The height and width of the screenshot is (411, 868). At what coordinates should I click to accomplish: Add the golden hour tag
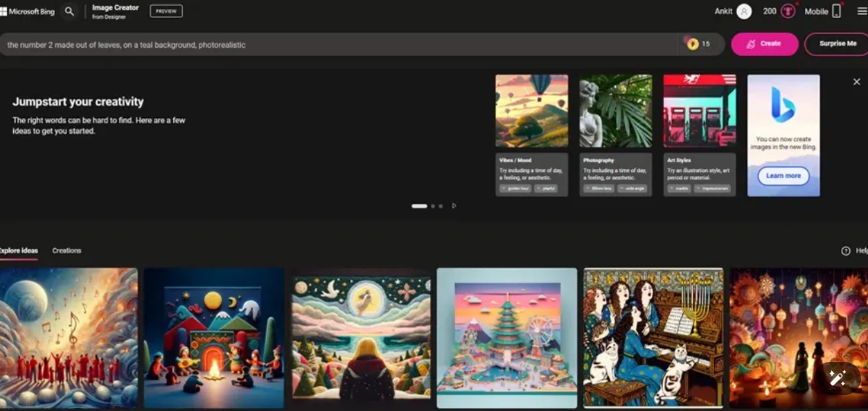[x=516, y=189]
